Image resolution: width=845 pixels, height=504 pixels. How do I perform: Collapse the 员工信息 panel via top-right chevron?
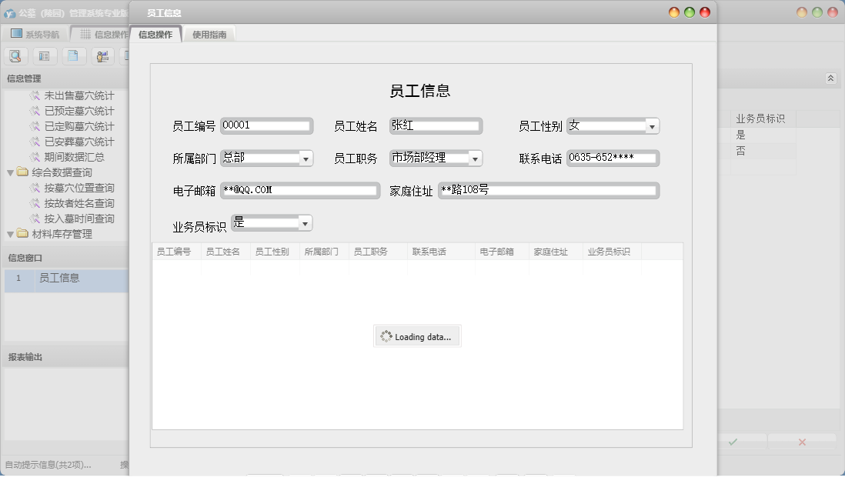[x=830, y=78]
